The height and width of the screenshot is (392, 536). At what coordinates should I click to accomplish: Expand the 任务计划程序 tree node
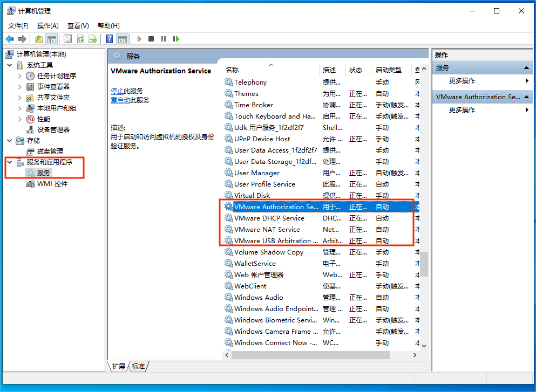tap(20, 76)
